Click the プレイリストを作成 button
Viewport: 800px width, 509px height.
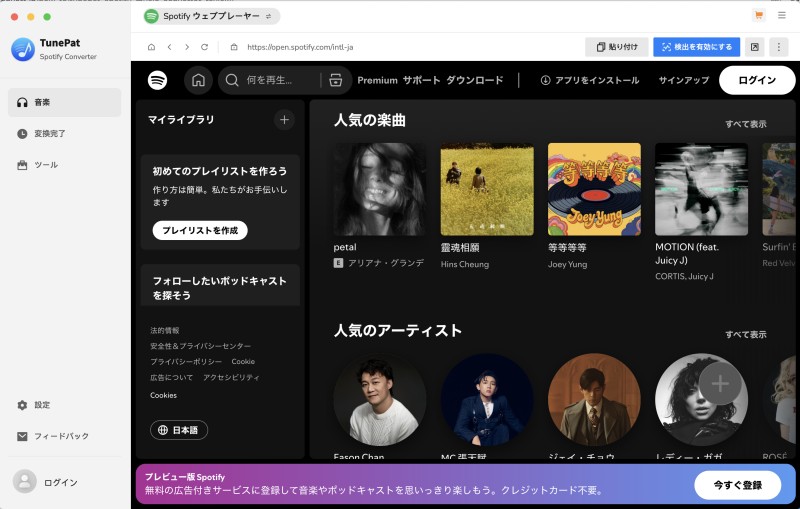(200, 231)
